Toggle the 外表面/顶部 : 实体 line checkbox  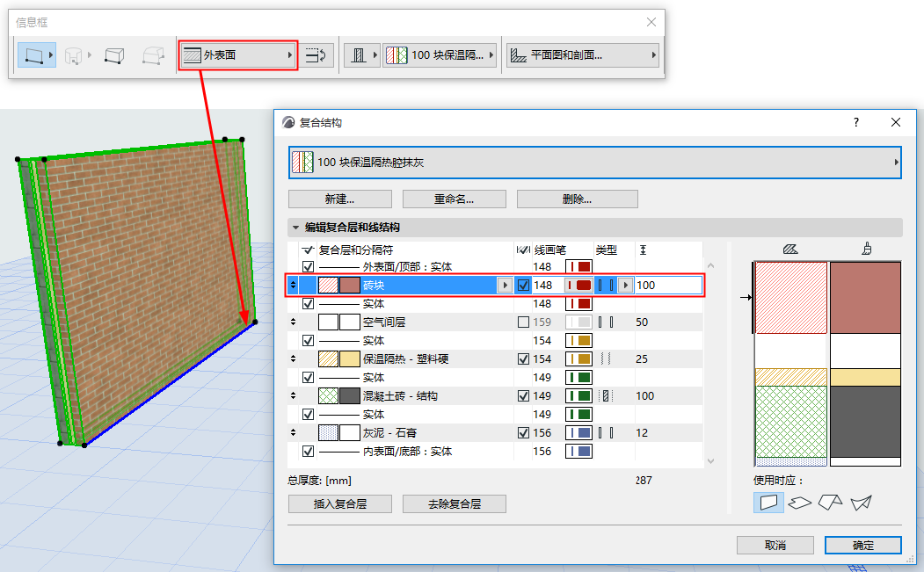coord(308,267)
